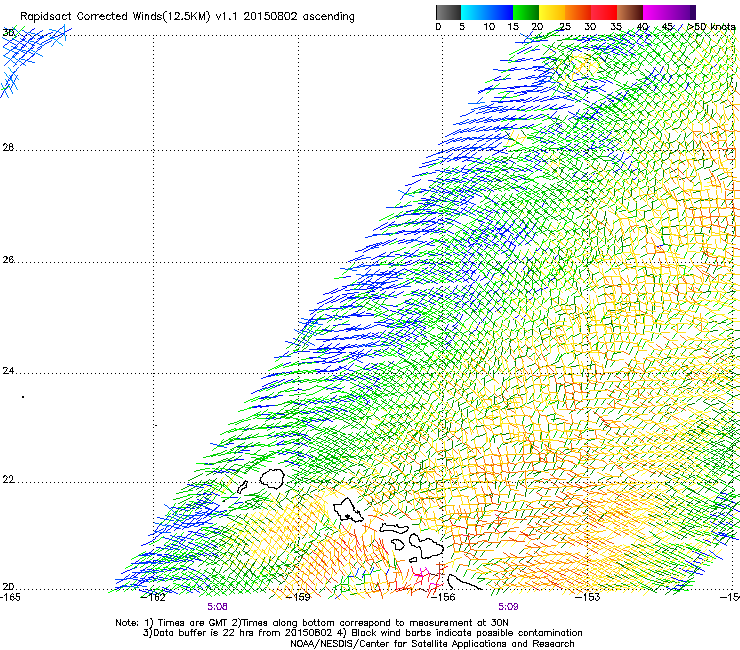Image resolution: width=740 pixels, height=650 pixels.
Task: Click the latitude label '26' on the left axis
Action: (8, 260)
